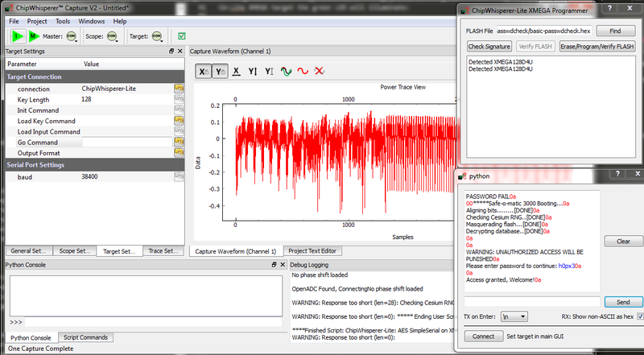The width and height of the screenshot is (644, 355).
Task: Open the Tools menu
Action: (63, 21)
